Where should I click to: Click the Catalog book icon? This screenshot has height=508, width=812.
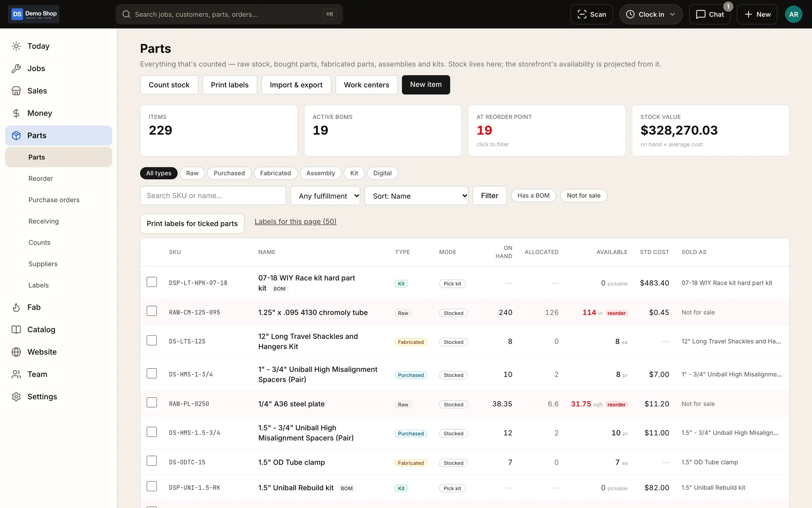16,330
